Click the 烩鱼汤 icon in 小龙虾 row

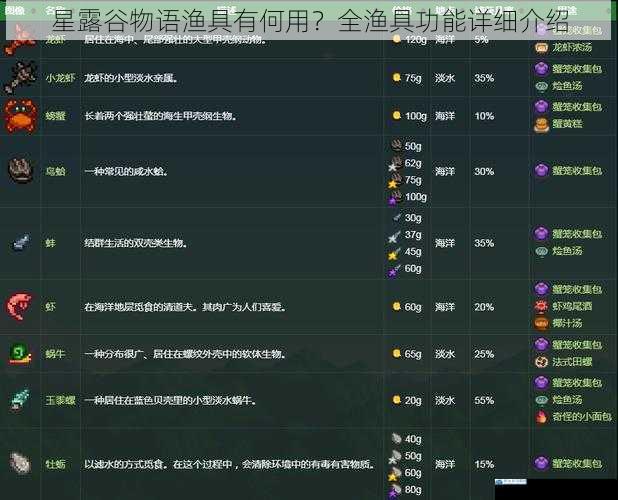[541, 86]
